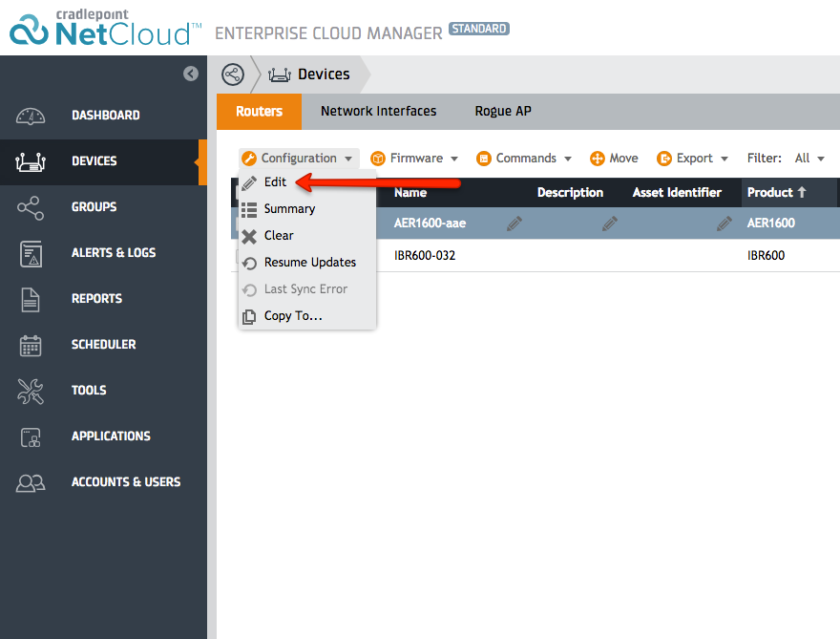Open the Accounts & Users people icon

31,483
